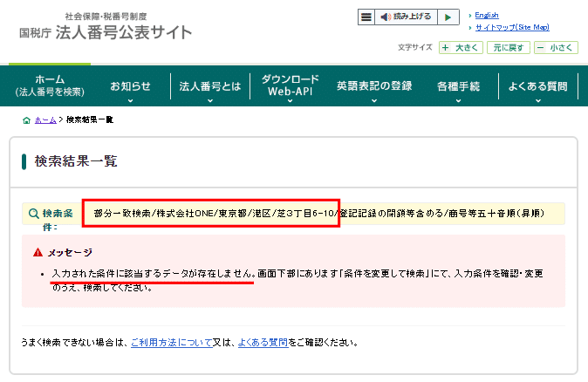Open the サイトマップ (Site Map) link
Screen dimensions: 588x382
pyautogui.click(x=512, y=27)
